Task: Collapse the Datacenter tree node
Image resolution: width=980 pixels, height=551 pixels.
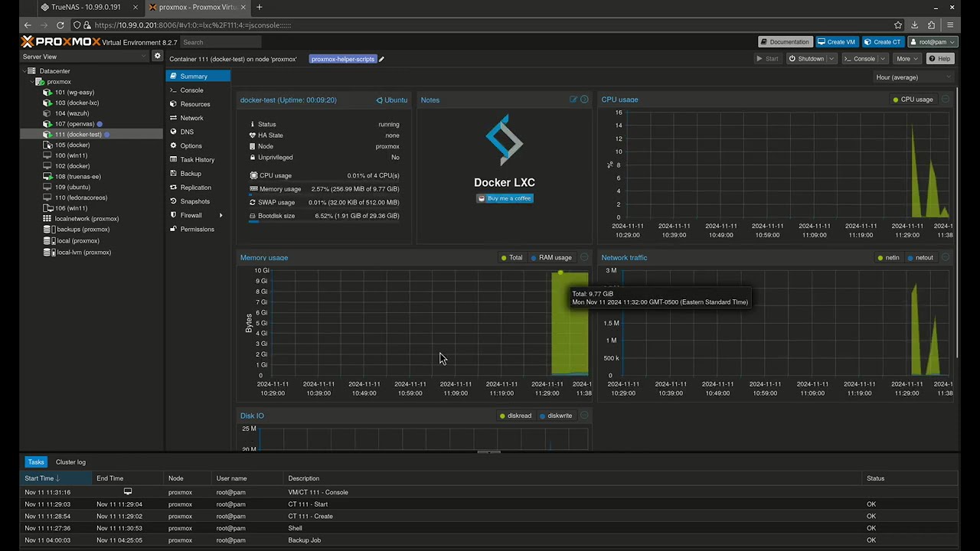Action: tap(24, 71)
